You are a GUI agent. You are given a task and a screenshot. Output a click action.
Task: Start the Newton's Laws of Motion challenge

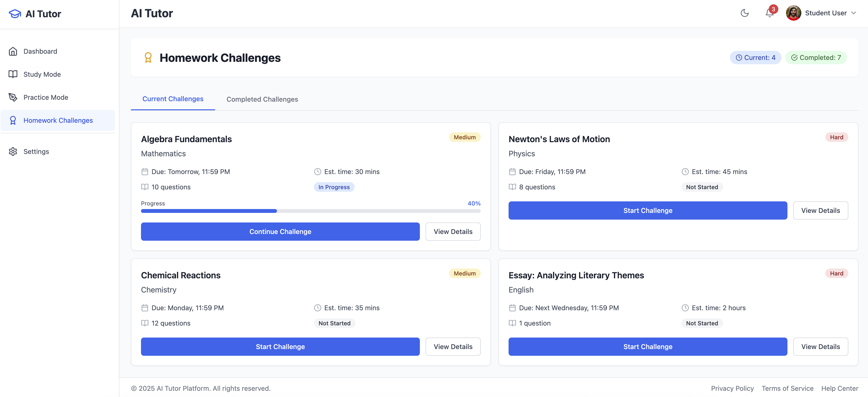[647, 210]
